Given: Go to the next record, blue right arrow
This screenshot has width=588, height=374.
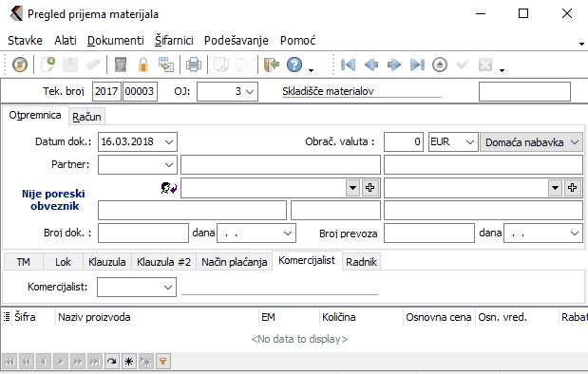Looking at the screenshot, I should (394, 65).
